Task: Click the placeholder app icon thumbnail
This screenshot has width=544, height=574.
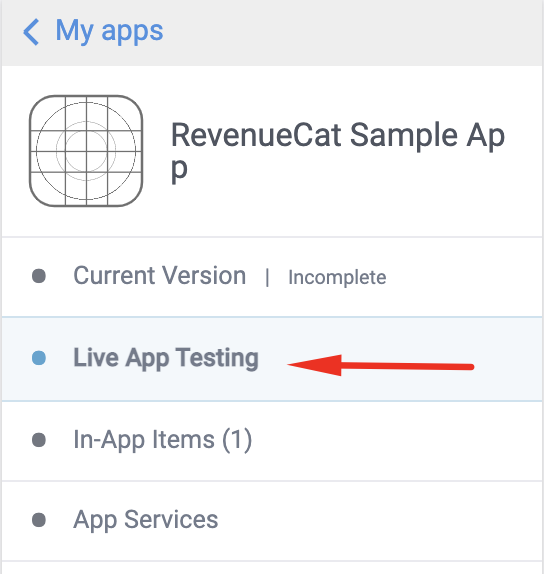Action: tap(86, 151)
